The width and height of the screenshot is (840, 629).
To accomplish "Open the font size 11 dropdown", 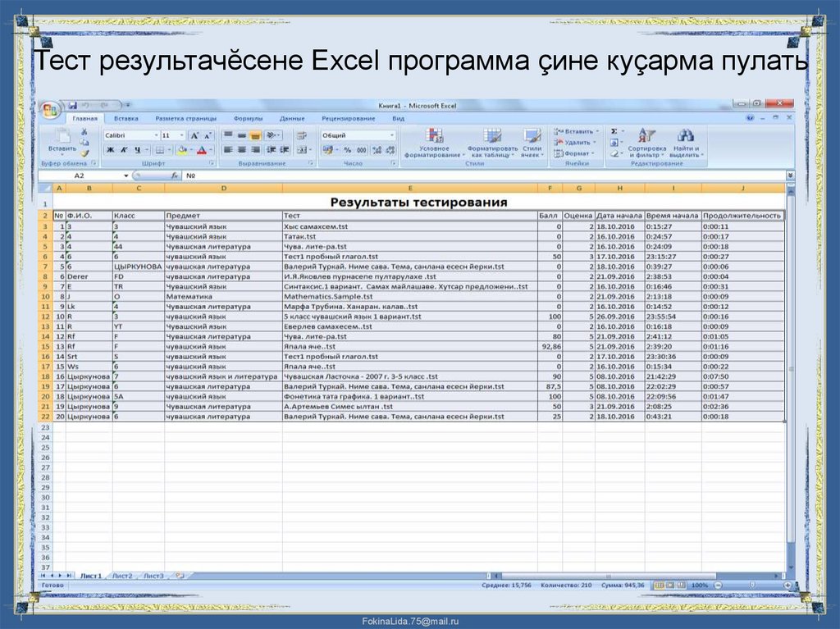I will click(181, 135).
